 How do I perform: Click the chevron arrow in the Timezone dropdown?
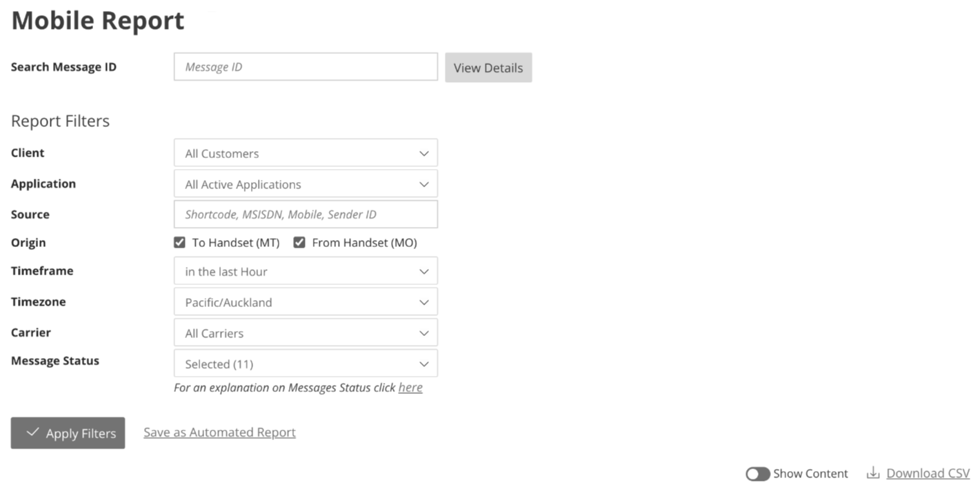424,302
